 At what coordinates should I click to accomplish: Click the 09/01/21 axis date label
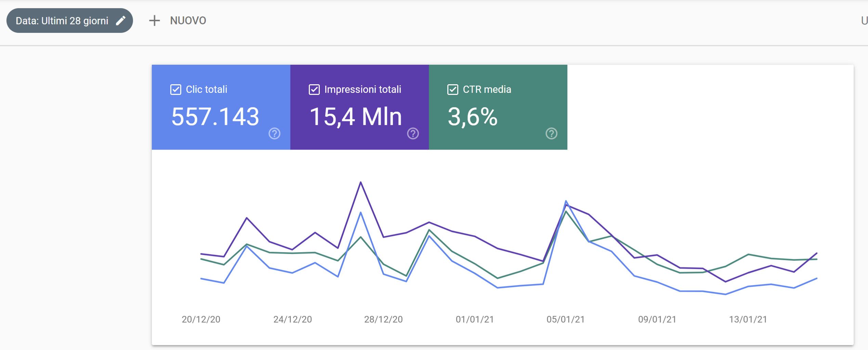pyautogui.click(x=657, y=320)
